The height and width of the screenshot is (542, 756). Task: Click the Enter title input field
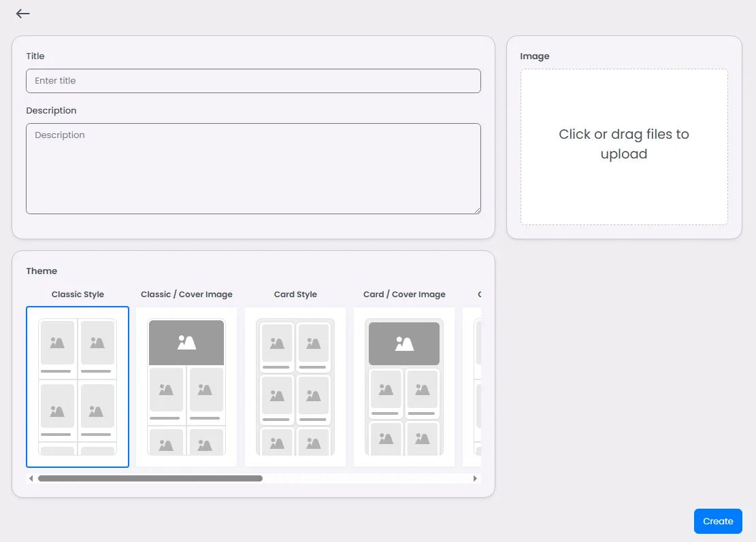(x=253, y=81)
